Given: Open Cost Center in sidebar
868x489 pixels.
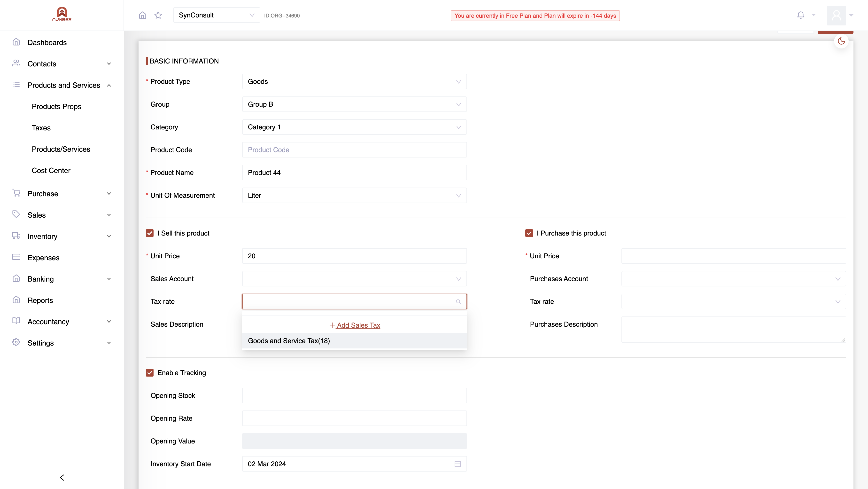Looking at the screenshot, I should [51, 170].
